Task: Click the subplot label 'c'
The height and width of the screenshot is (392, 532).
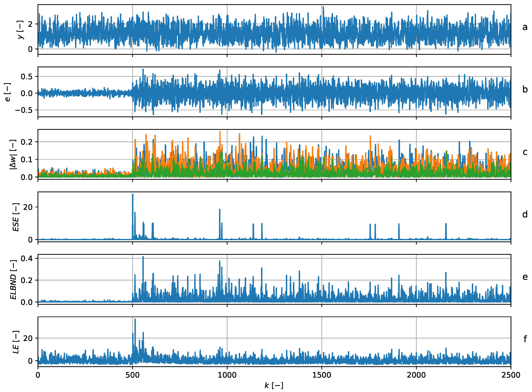Action: pyautogui.click(x=525, y=152)
